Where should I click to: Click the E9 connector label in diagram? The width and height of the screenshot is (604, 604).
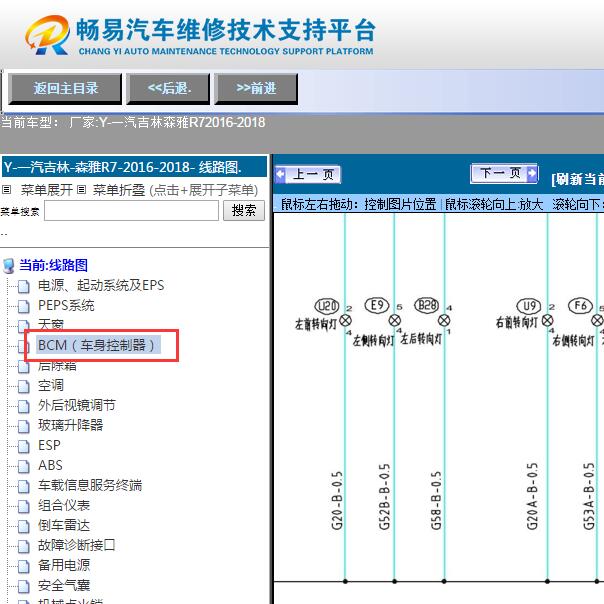pos(377,305)
